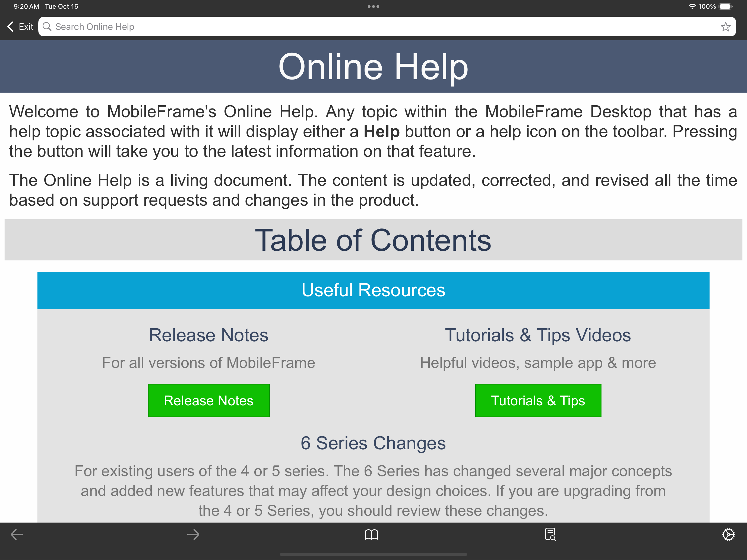This screenshot has height=560, width=747.
Task: Tap the Useful Resources banner
Action: [373, 290]
